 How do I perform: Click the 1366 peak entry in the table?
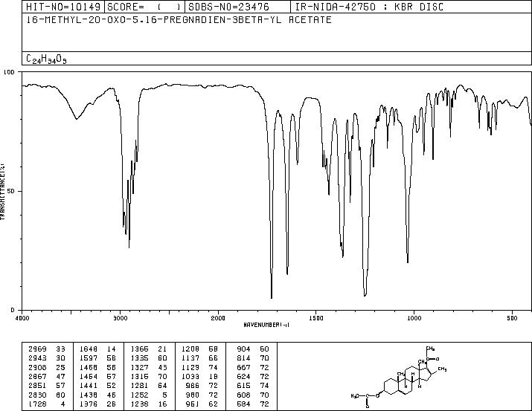149,349
